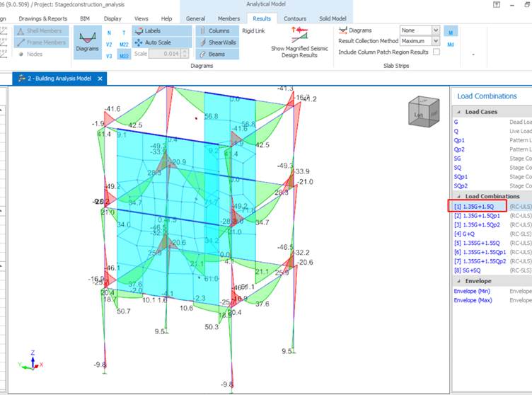Collapse the Envelope section

[458, 281]
